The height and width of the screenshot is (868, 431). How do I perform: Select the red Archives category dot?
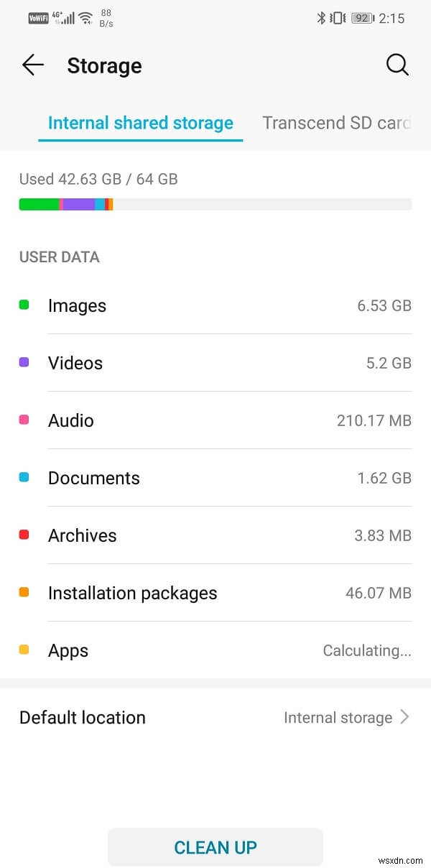[24, 535]
